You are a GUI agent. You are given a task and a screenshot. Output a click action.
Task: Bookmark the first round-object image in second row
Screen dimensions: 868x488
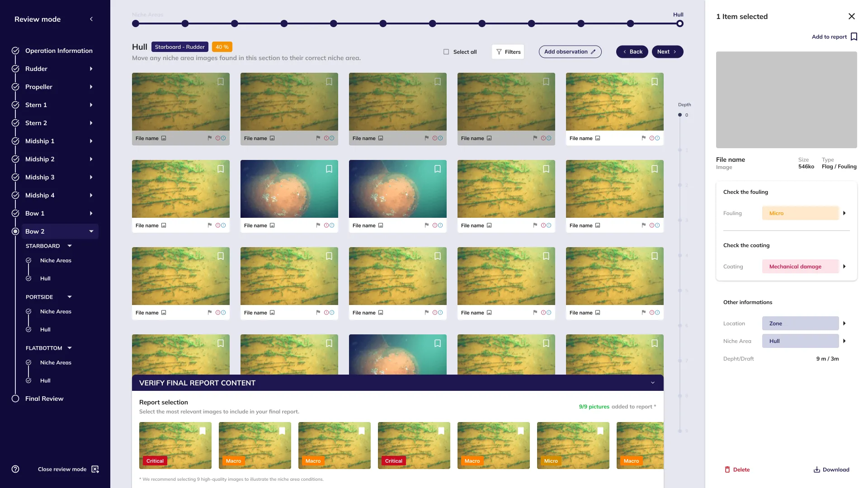click(x=329, y=169)
